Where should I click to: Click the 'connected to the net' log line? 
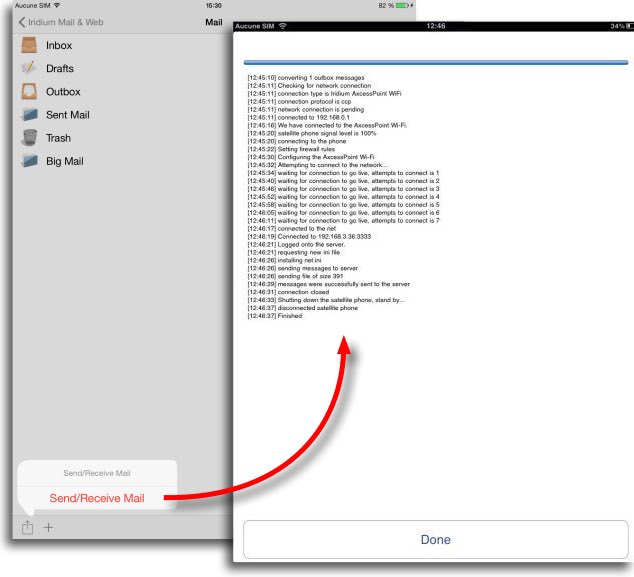(x=292, y=228)
